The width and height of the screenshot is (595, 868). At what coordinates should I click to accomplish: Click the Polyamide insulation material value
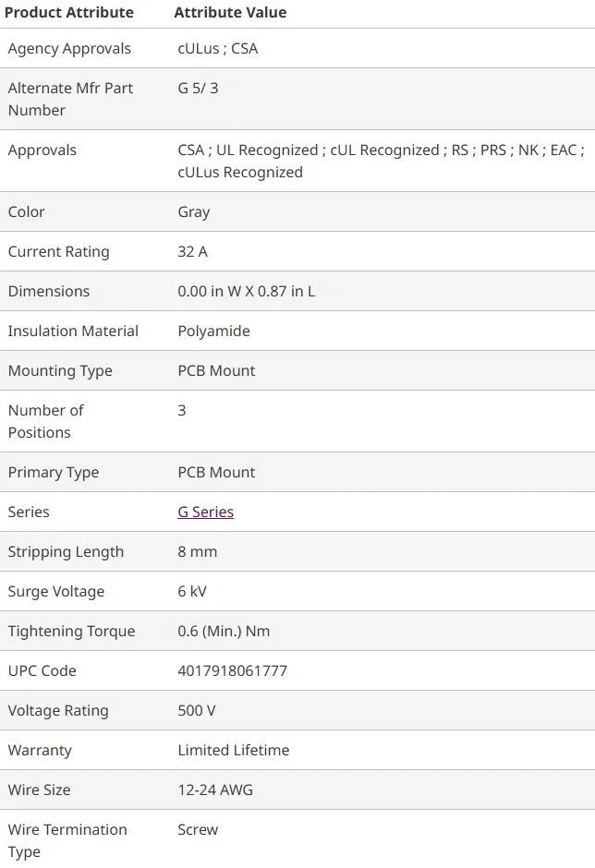tap(213, 331)
